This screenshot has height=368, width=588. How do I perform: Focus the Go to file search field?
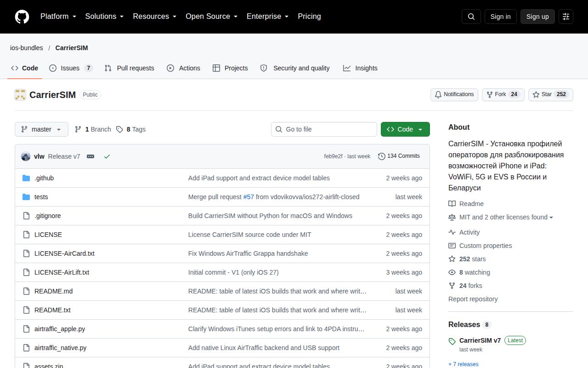coord(324,129)
